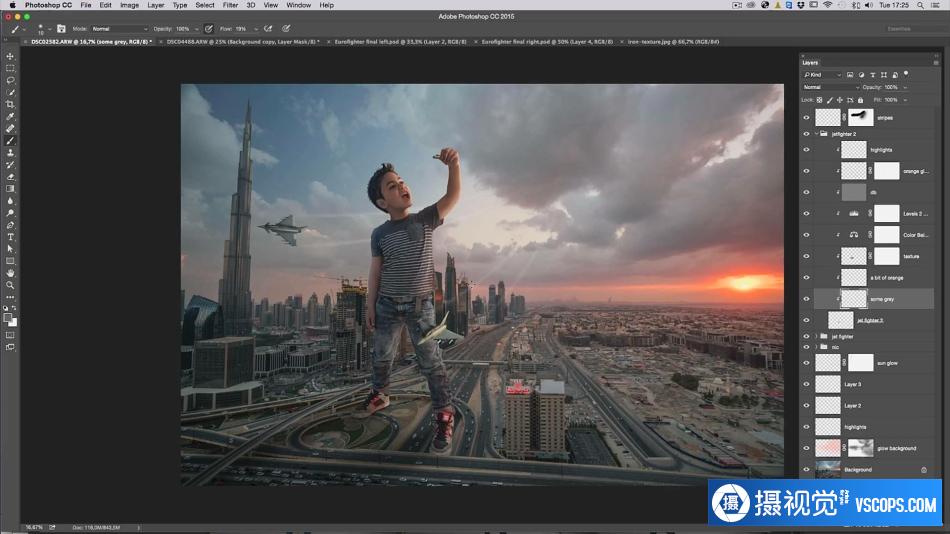Select the Blur tool

coord(10,201)
